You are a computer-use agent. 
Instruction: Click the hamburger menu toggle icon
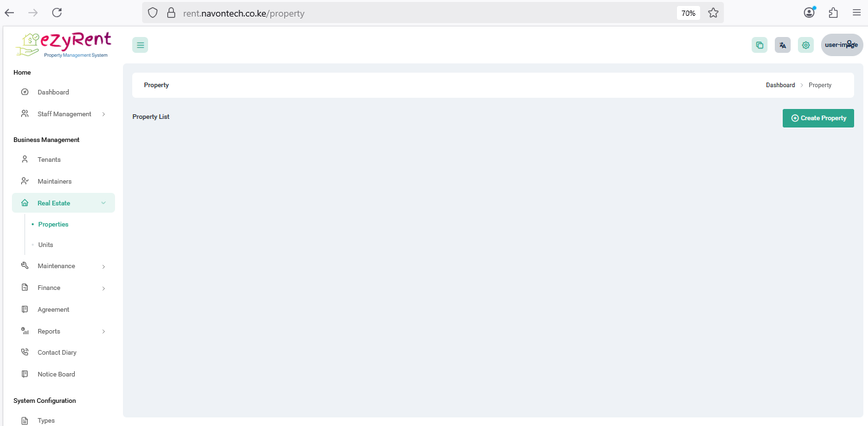click(x=140, y=45)
